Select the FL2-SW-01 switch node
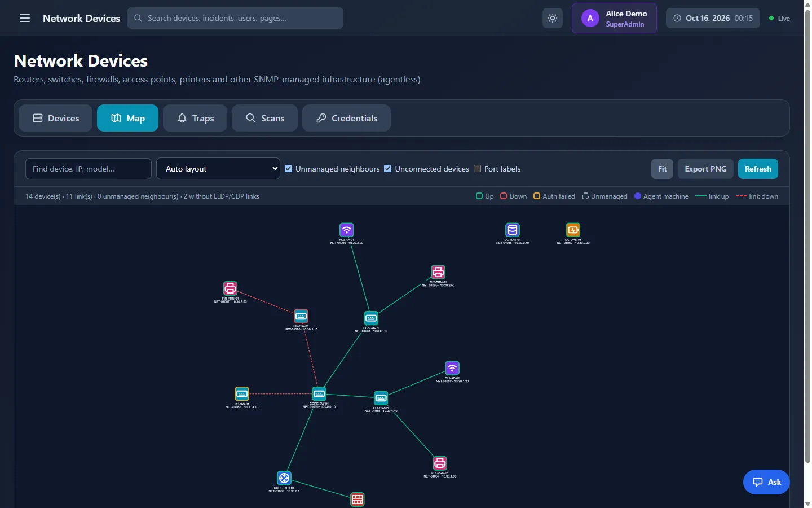 click(x=371, y=318)
